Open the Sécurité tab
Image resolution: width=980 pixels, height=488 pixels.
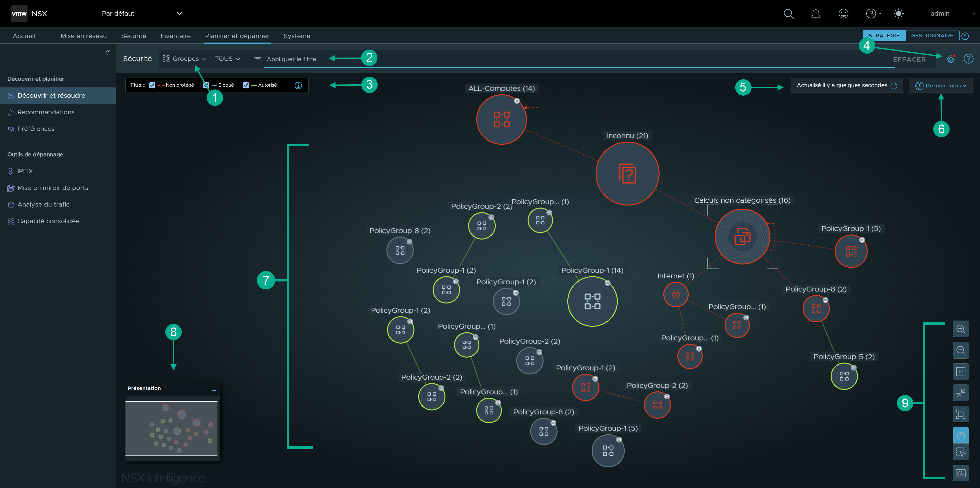pyautogui.click(x=134, y=36)
